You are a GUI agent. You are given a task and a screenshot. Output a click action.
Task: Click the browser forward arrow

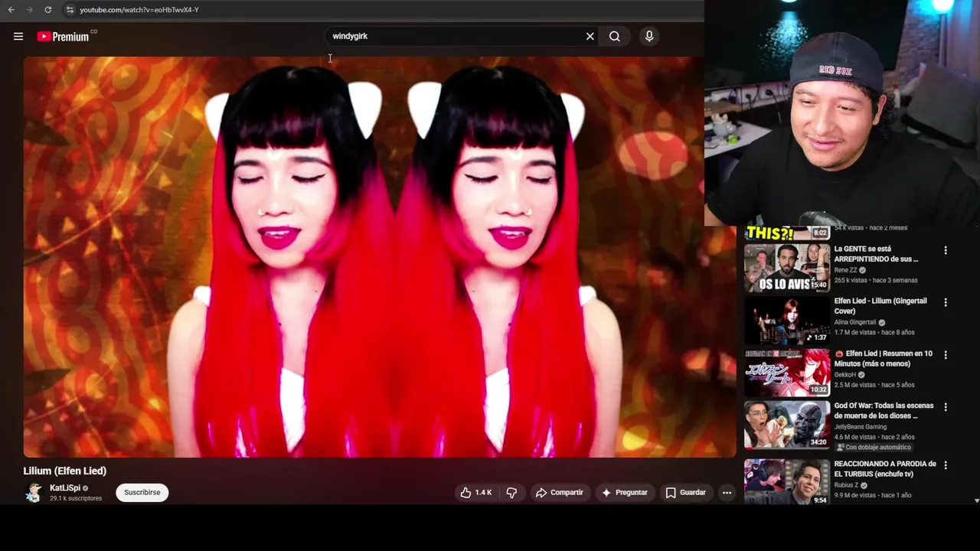point(29,10)
